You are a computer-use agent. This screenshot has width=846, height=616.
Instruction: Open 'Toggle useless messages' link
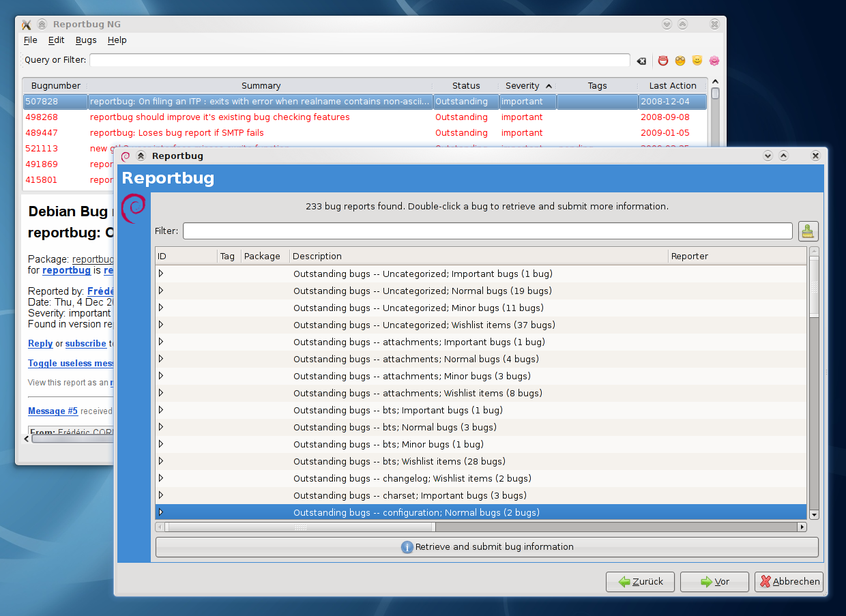(71, 364)
